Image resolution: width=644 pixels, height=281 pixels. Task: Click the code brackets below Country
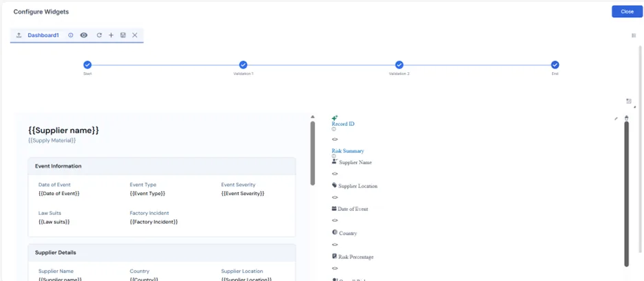point(335,245)
